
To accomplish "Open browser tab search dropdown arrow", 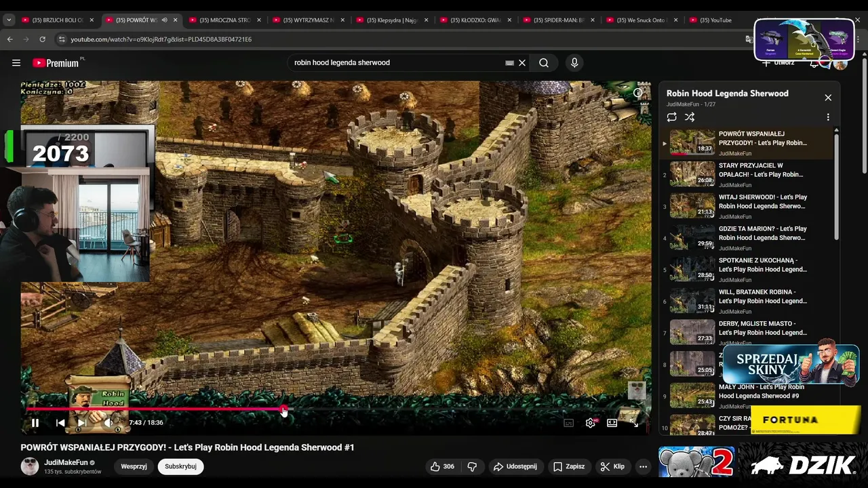I will [x=9, y=20].
